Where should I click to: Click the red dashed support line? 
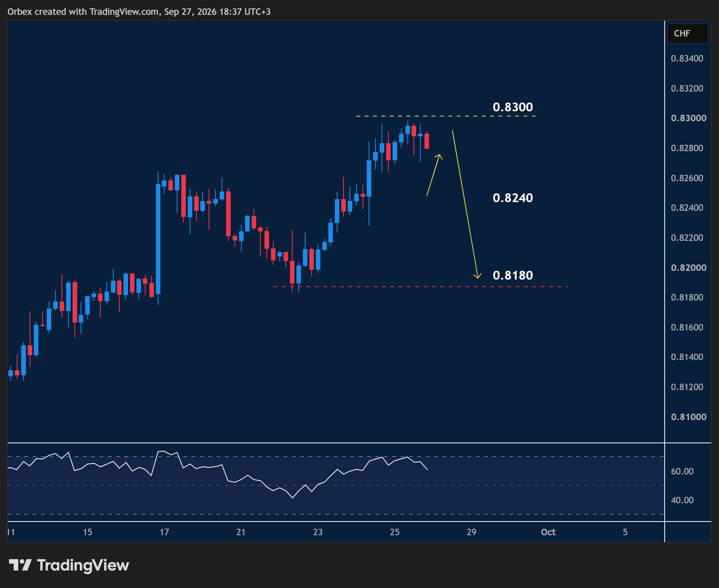pyautogui.click(x=420, y=287)
